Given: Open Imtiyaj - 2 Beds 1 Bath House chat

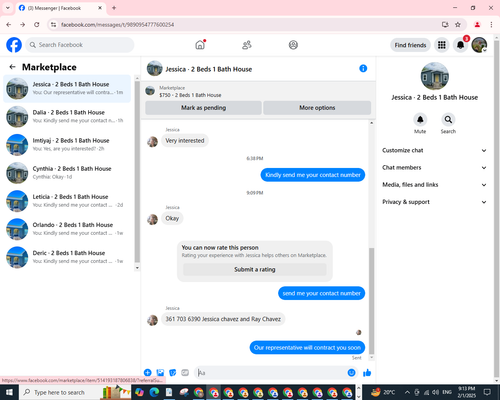Looking at the screenshot, I should (67, 145).
